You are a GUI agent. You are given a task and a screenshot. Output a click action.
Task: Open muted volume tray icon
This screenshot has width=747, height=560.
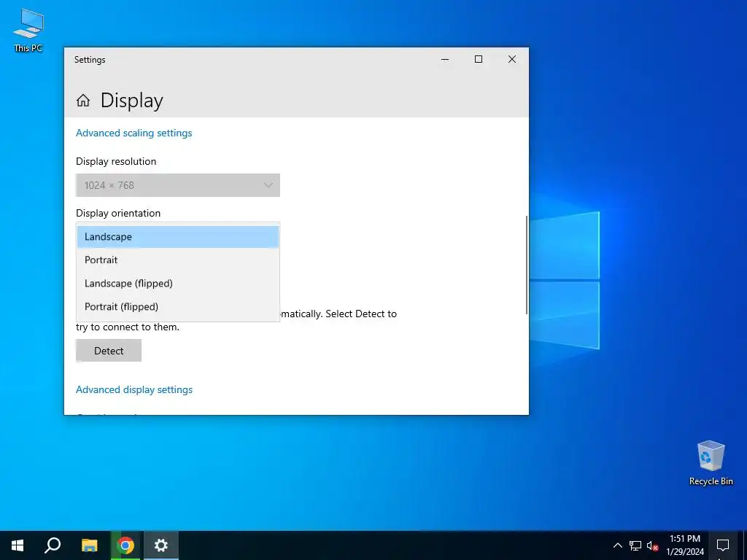652,545
